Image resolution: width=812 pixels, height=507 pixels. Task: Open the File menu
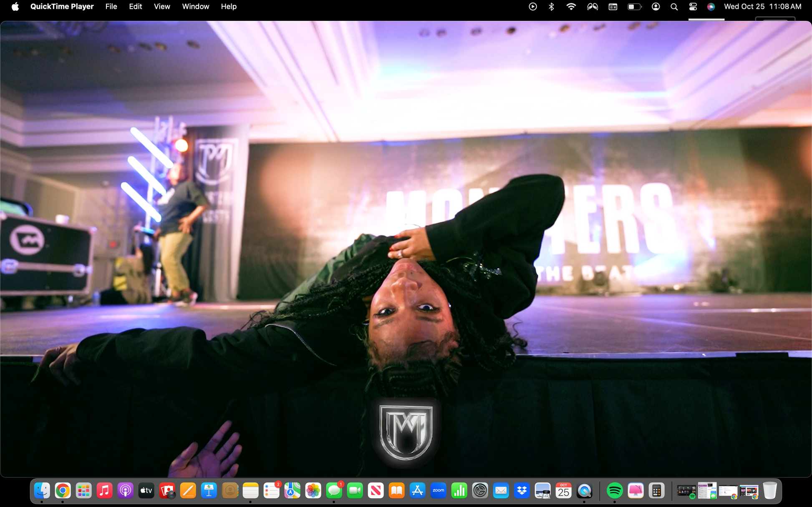tap(111, 6)
